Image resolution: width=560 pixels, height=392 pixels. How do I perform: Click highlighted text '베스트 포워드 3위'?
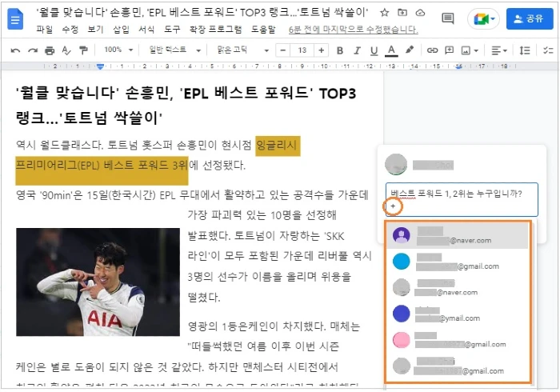[146, 166]
